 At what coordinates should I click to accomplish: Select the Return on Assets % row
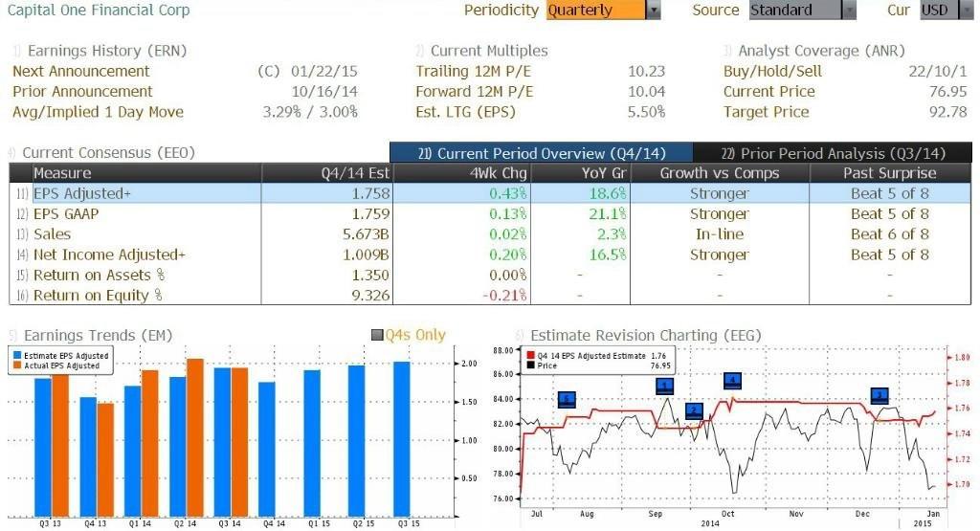pos(491,275)
